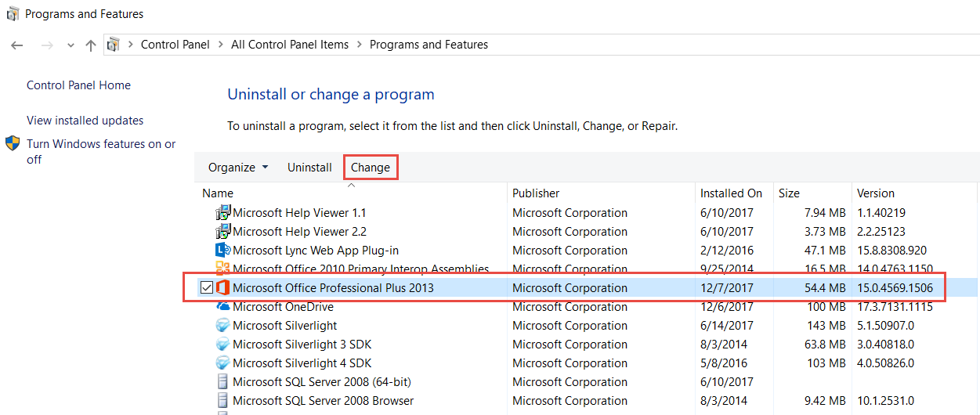Uncheck the Microsoft Office Professional Plus 2013 checkbox

[206, 288]
